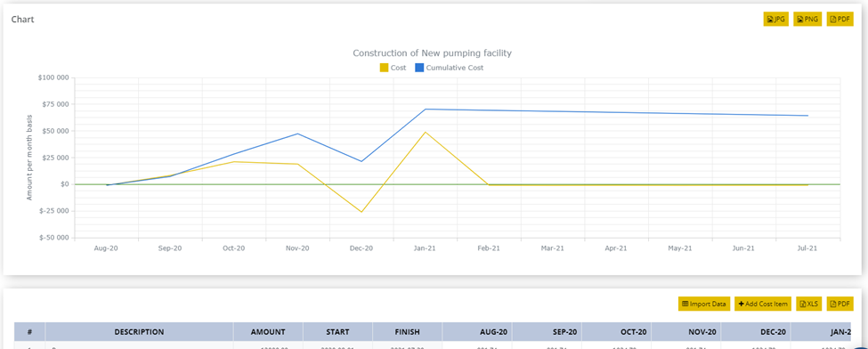Click the chart title text
The width and height of the screenshot is (868, 349).
(432, 53)
